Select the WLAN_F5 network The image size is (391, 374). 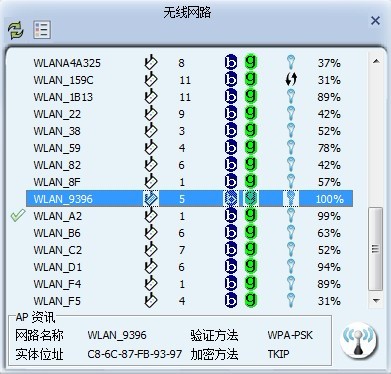[57, 301]
